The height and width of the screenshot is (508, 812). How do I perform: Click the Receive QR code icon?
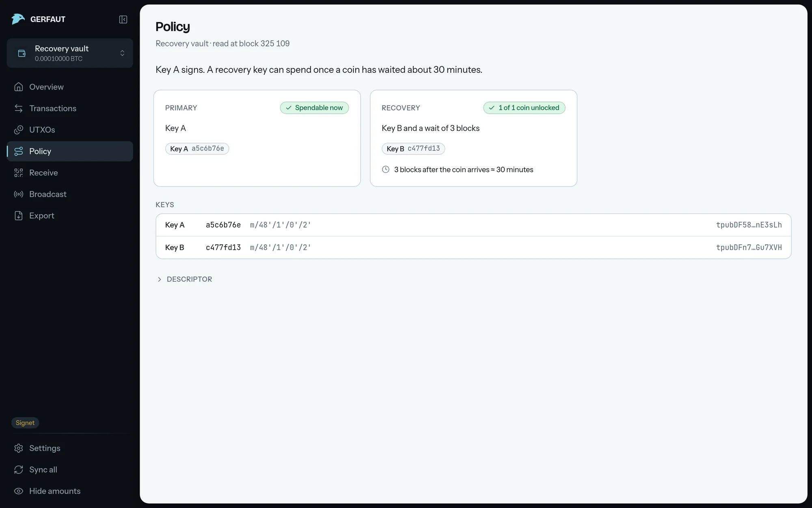(19, 173)
